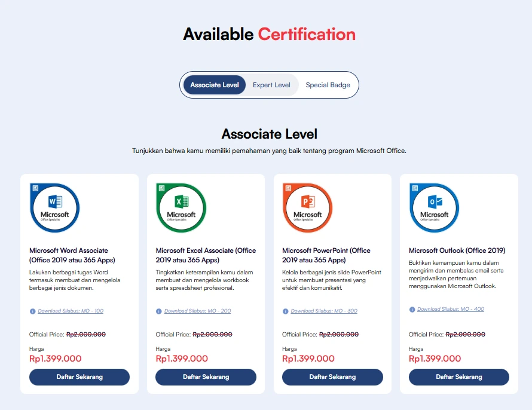Click the Word card price Rp1.399.000
Viewport: 532px width, 410px height.
pos(56,359)
